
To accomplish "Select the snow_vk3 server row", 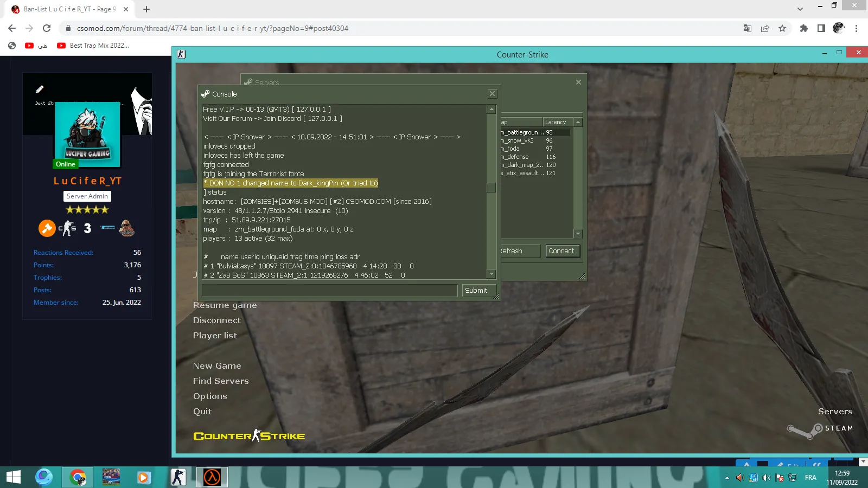I will 535,140.
